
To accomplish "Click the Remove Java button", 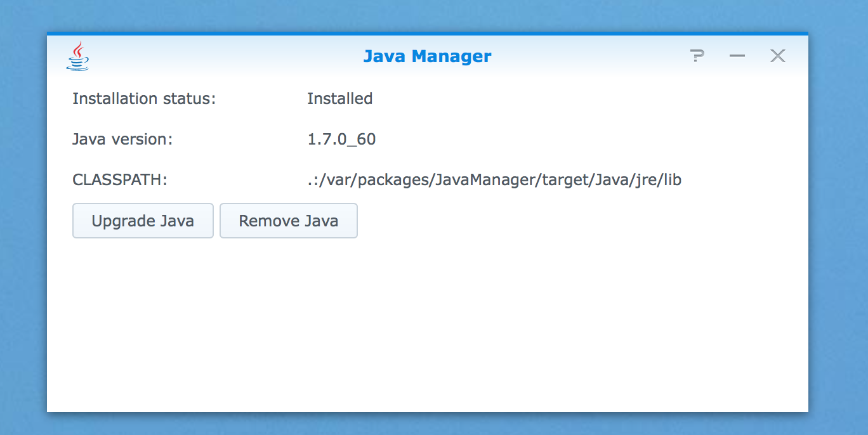I will (x=289, y=221).
